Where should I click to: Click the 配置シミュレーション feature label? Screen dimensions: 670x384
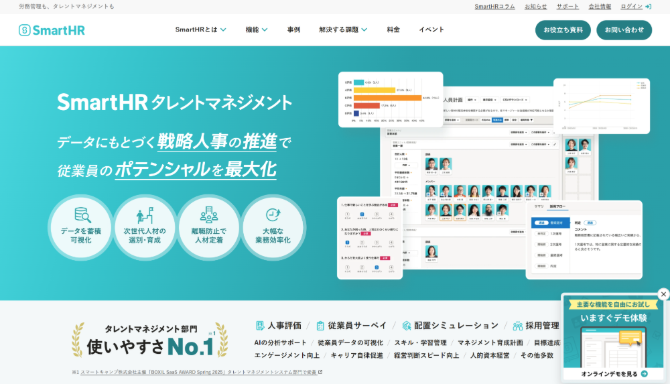pyautogui.click(x=456, y=326)
